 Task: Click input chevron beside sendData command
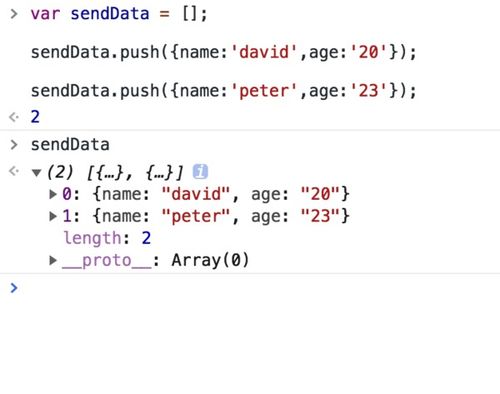click(x=14, y=145)
